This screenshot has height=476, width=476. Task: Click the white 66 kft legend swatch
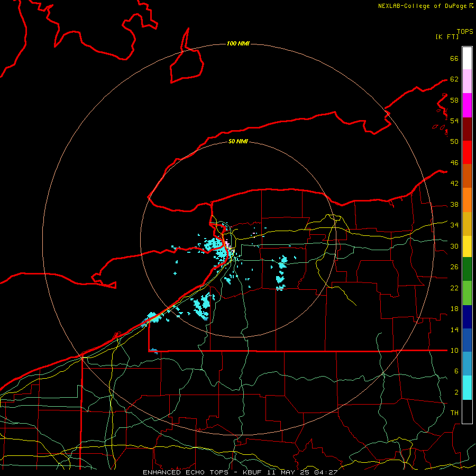click(467, 58)
